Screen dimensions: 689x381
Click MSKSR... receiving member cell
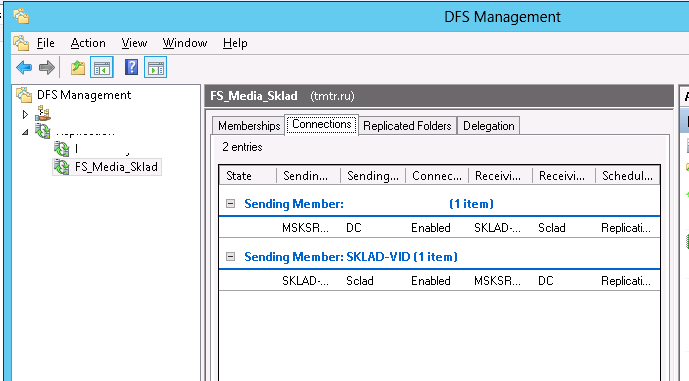pyautogui.click(x=497, y=281)
